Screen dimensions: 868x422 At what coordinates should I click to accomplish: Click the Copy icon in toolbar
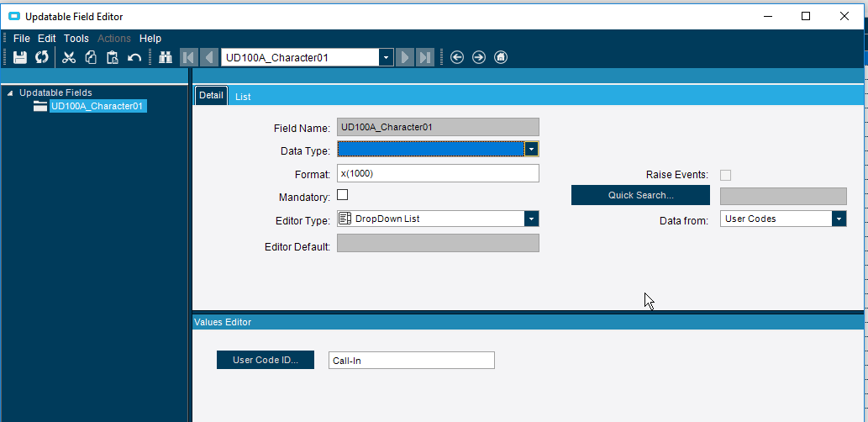click(91, 57)
